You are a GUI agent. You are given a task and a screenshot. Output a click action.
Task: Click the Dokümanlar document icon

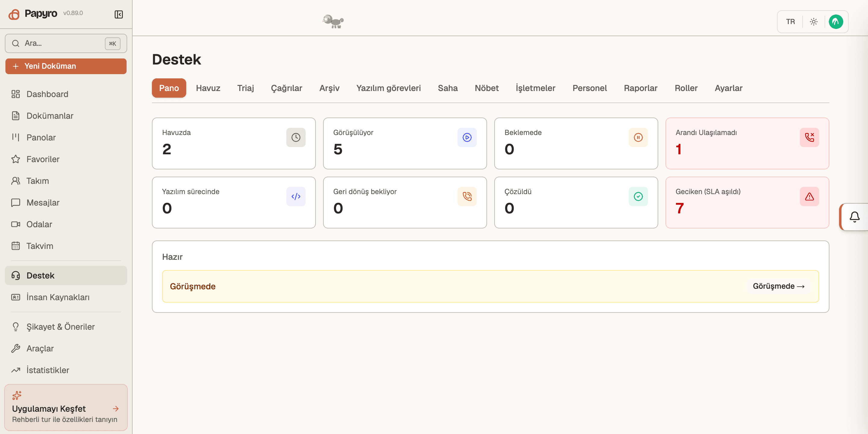pyautogui.click(x=15, y=115)
